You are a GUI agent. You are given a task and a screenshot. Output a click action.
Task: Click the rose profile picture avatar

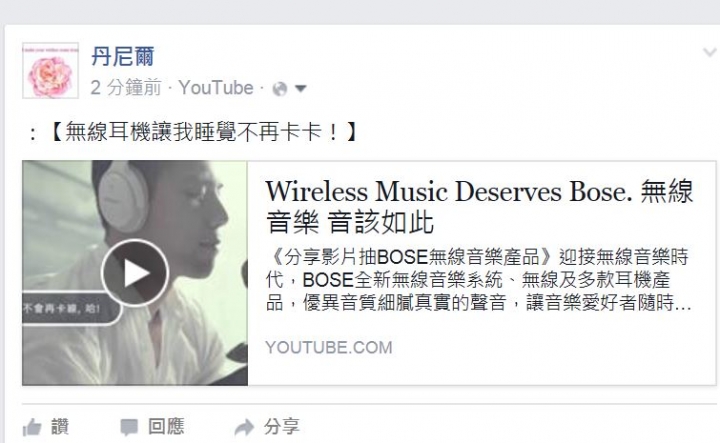(x=51, y=70)
